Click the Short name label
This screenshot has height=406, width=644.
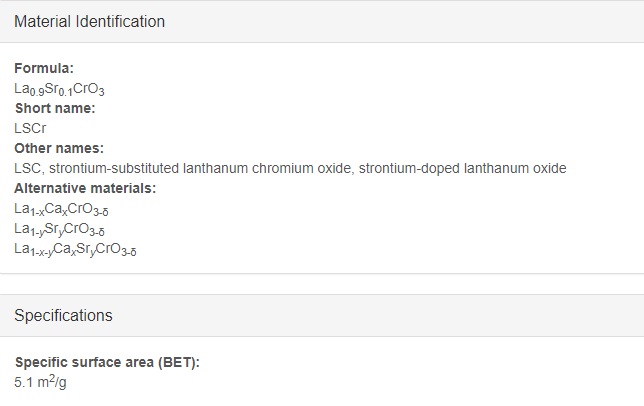55,108
